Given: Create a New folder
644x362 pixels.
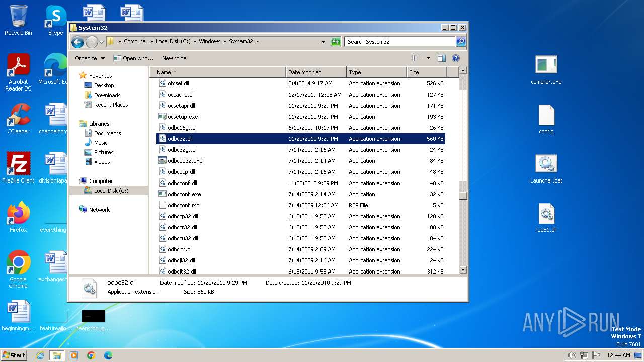Looking at the screenshot, I should pos(175,58).
